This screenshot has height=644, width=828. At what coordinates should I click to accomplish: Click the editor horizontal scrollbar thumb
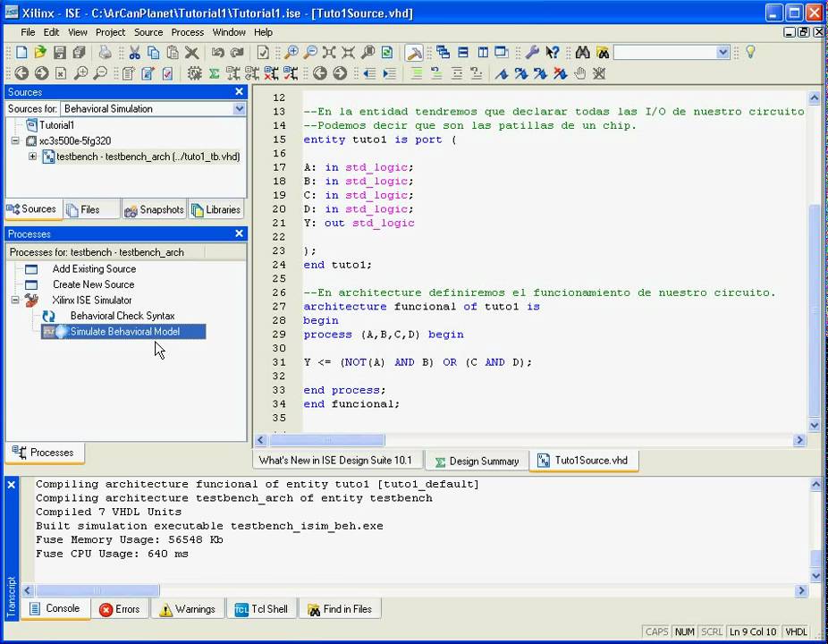(x=327, y=440)
